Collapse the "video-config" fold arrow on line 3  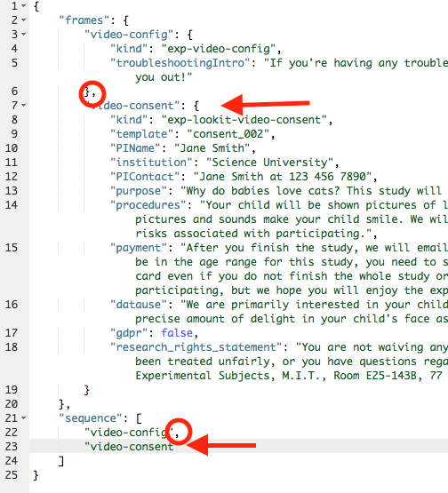pyautogui.click(x=24, y=35)
